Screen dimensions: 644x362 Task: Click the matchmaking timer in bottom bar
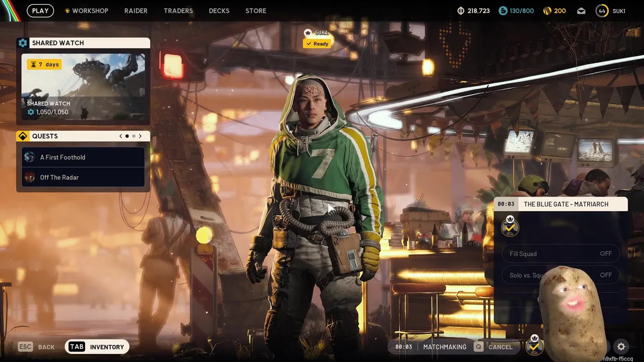coord(404,347)
